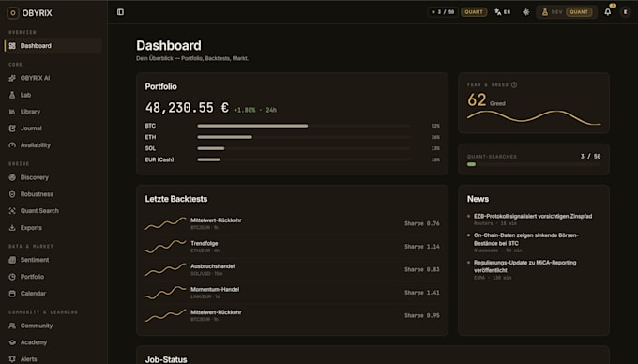Click the Momentum-Handel sparkline thumbnail
The image size is (638, 364).
click(x=166, y=293)
